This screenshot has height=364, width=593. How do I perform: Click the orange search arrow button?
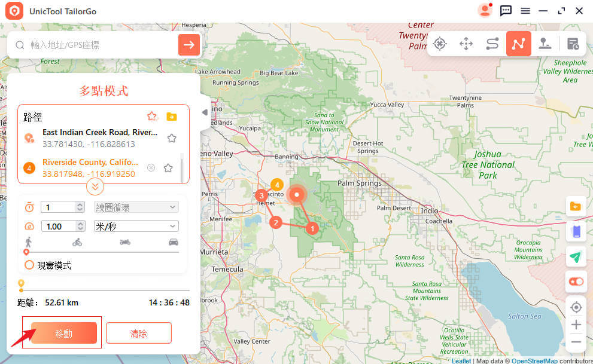pyautogui.click(x=188, y=45)
